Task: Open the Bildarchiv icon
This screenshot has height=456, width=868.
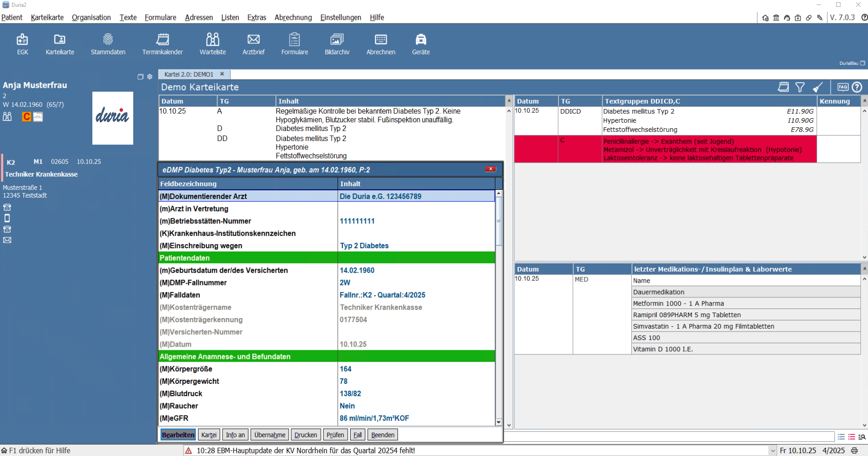Action: pos(337,44)
